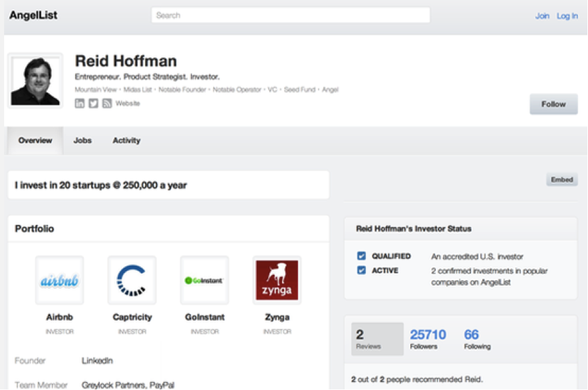Click the VC tag
This screenshot has width=588, height=390.
point(272,89)
